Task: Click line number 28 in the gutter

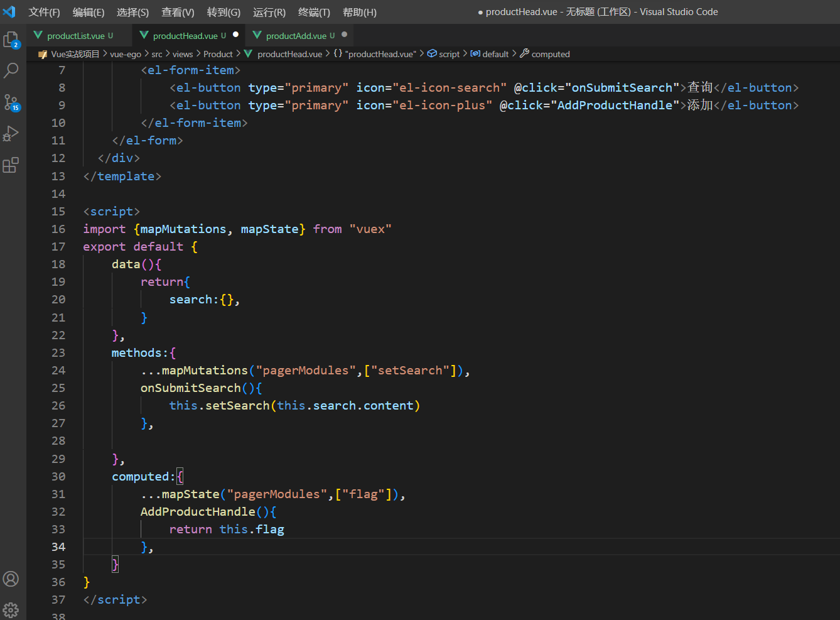Action: coord(58,440)
